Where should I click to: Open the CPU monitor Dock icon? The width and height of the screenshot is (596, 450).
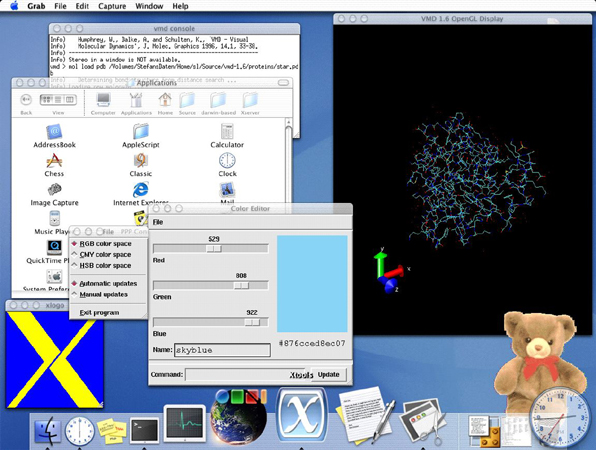coord(185,424)
